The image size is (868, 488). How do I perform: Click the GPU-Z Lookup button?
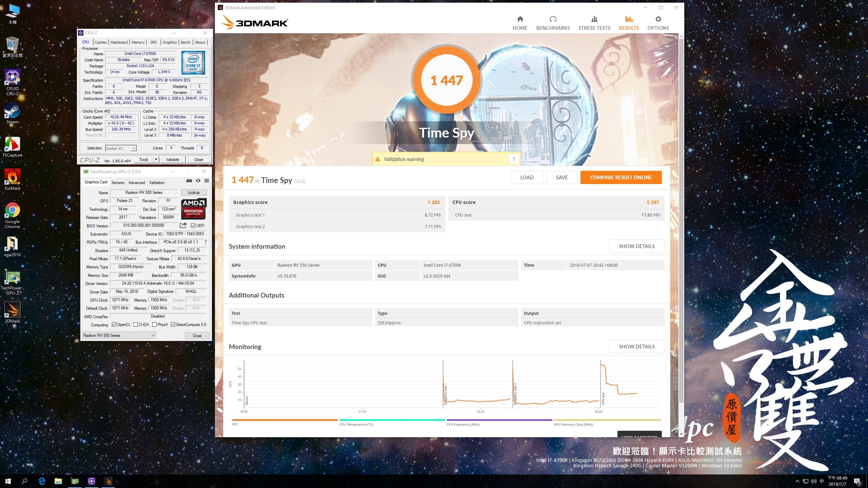click(194, 192)
